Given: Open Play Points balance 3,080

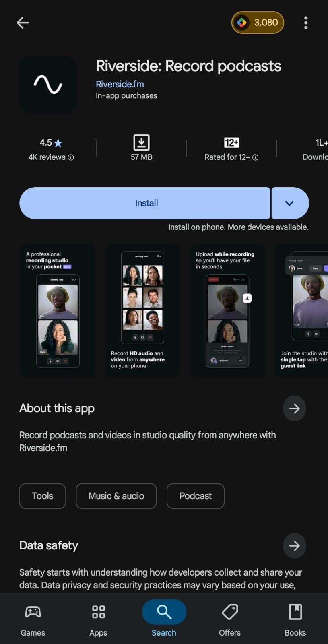Looking at the screenshot, I should pyautogui.click(x=258, y=23).
